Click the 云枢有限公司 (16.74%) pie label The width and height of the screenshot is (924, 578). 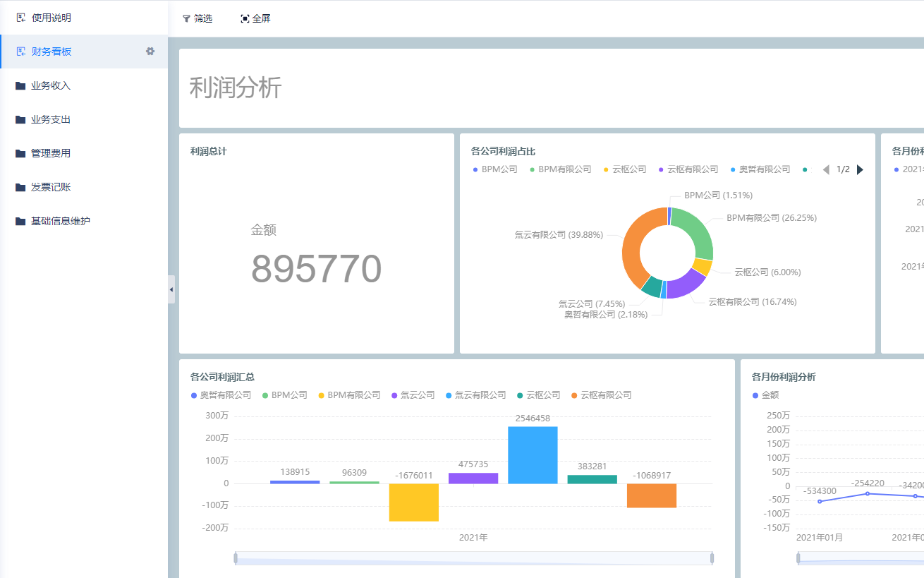(x=753, y=302)
